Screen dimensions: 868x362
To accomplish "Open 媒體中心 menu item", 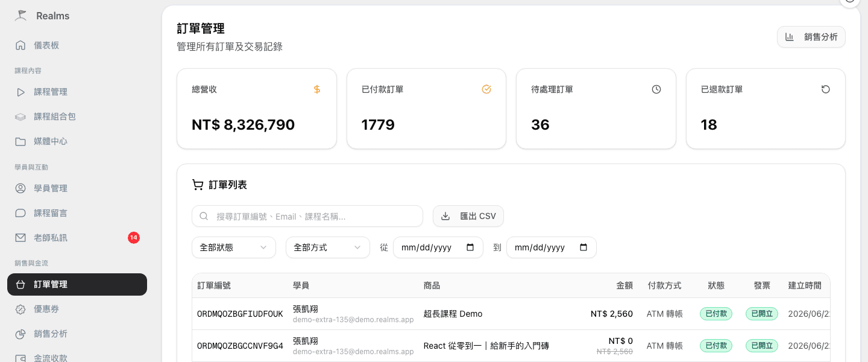I will coord(77,142).
